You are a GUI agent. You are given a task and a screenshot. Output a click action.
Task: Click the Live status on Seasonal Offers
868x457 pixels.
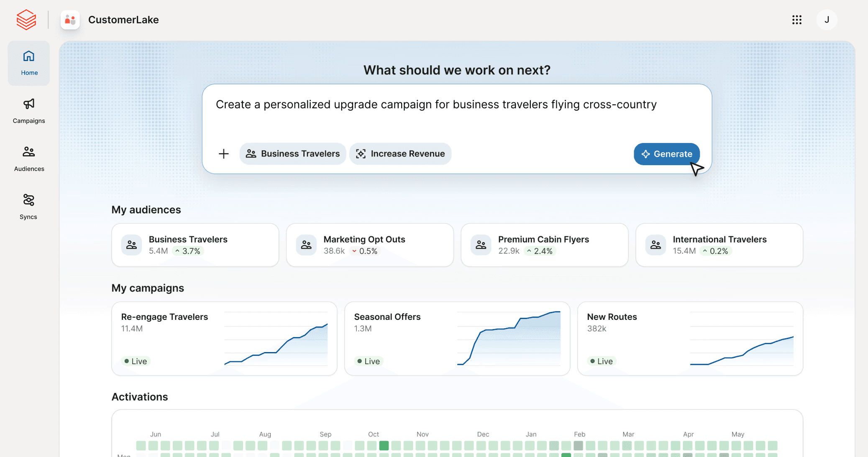(x=369, y=361)
